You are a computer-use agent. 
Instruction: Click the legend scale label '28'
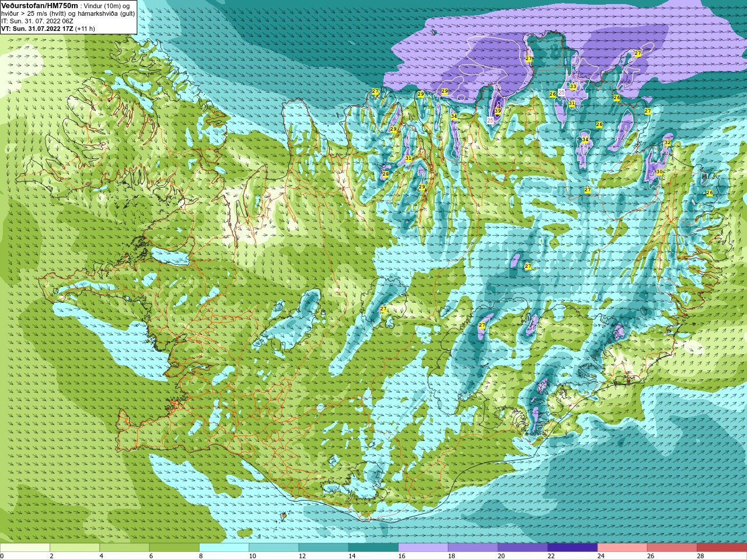pos(700,556)
